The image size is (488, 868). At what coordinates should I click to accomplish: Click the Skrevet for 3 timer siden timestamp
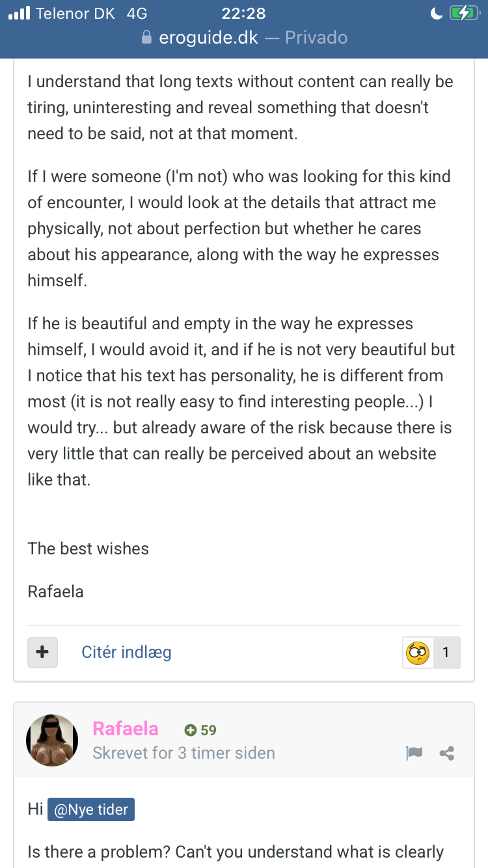click(x=184, y=753)
